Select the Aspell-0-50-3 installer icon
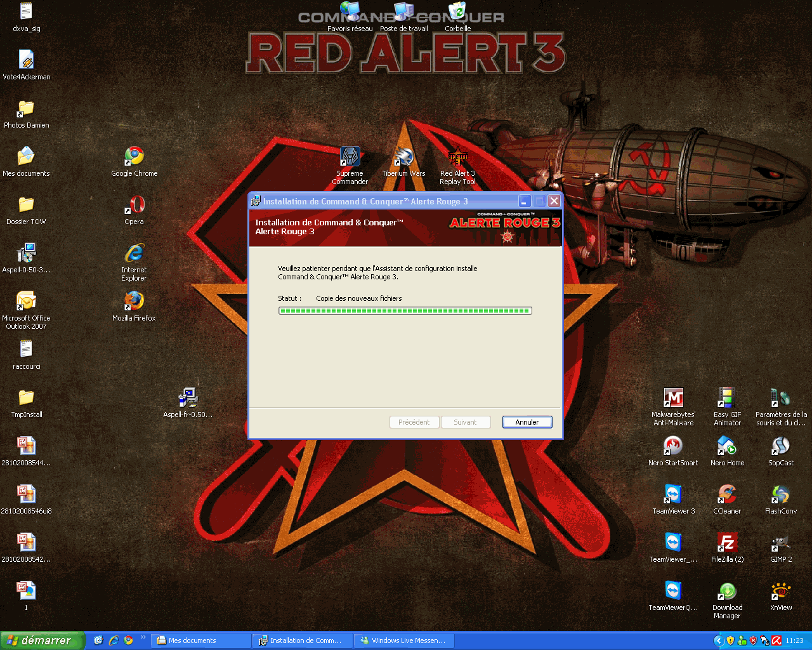The image size is (812, 650). (x=26, y=258)
